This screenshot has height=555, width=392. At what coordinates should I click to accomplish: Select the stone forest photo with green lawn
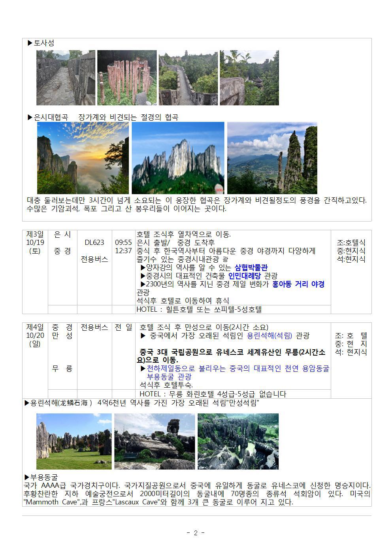[74, 441]
